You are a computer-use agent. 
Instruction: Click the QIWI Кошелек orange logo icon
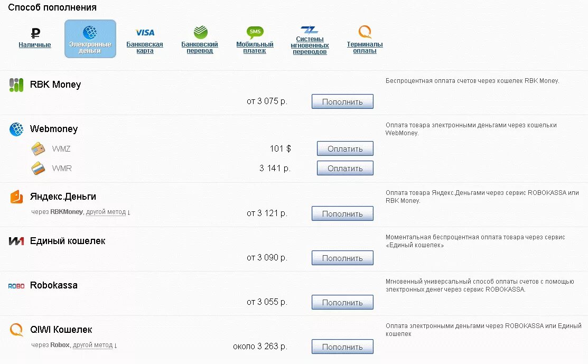click(x=16, y=330)
